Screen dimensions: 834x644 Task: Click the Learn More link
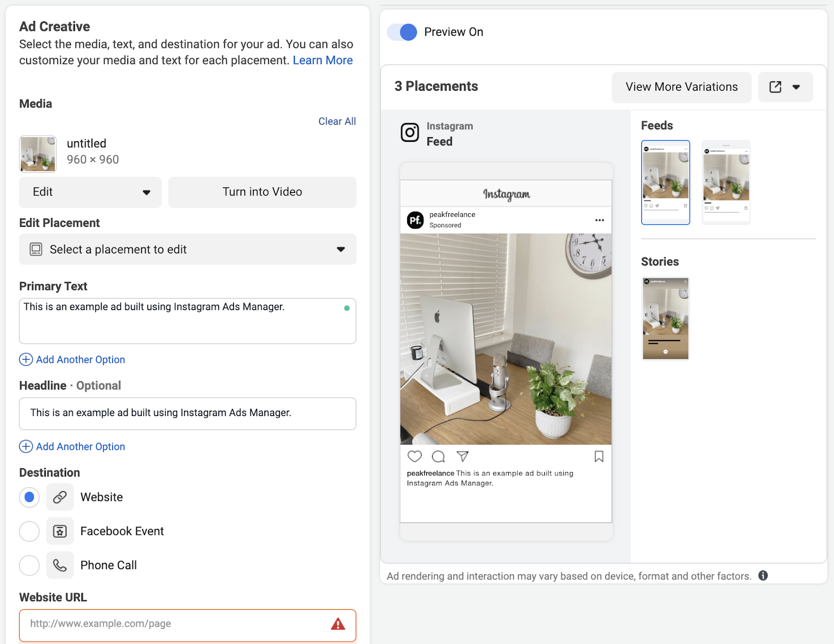coord(322,60)
